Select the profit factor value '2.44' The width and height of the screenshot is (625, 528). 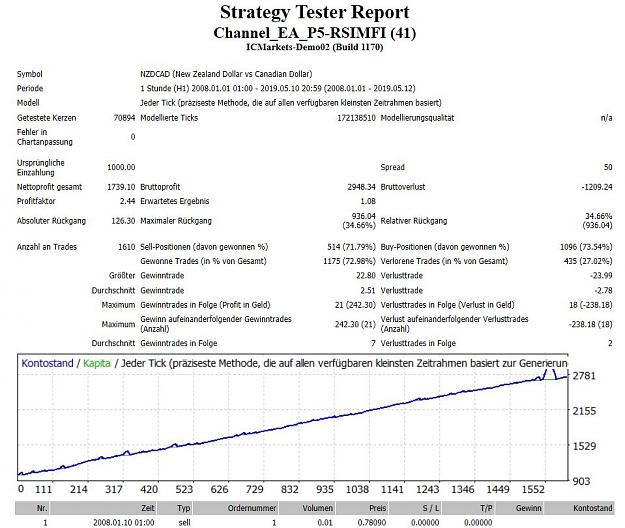click(x=128, y=201)
